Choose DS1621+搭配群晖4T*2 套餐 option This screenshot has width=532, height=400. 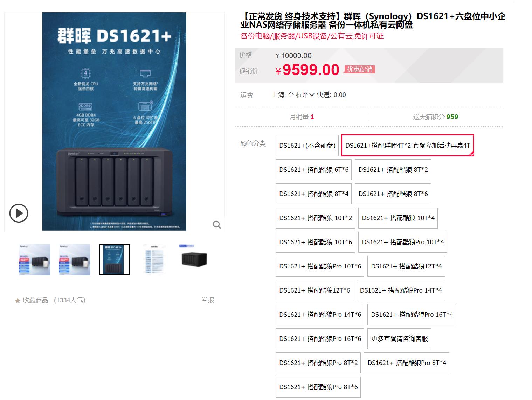tap(408, 146)
